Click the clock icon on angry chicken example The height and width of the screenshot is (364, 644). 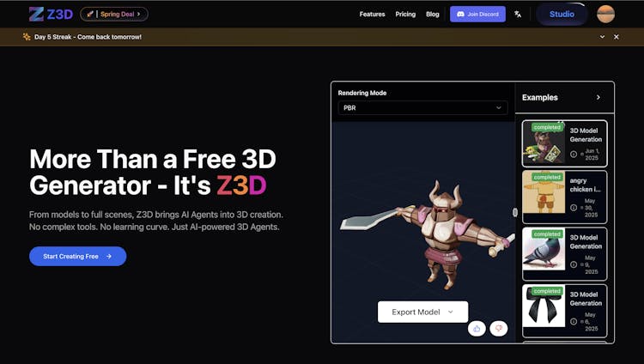click(x=574, y=208)
